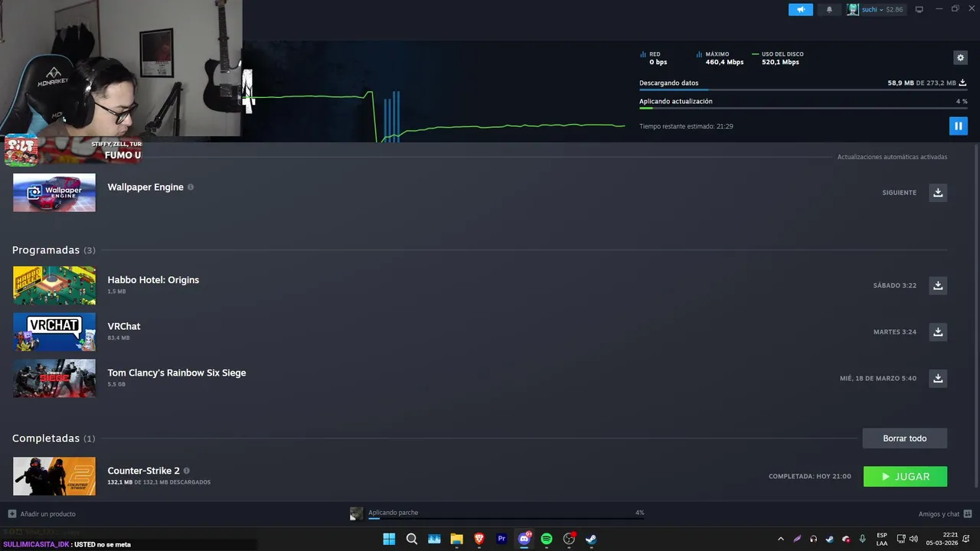980x551 pixels.
Task: Open the VRChat thumbnail
Action: (54, 332)
